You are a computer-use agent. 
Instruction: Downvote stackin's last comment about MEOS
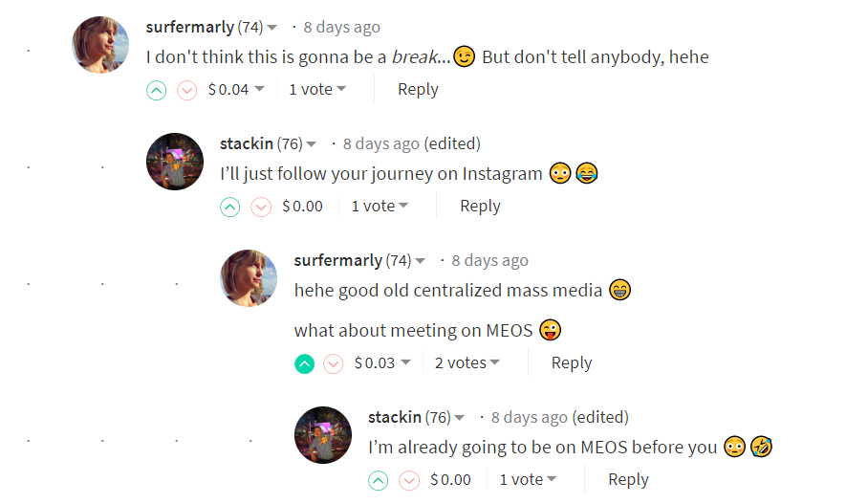pyautogui.click(x=409, y=480)
